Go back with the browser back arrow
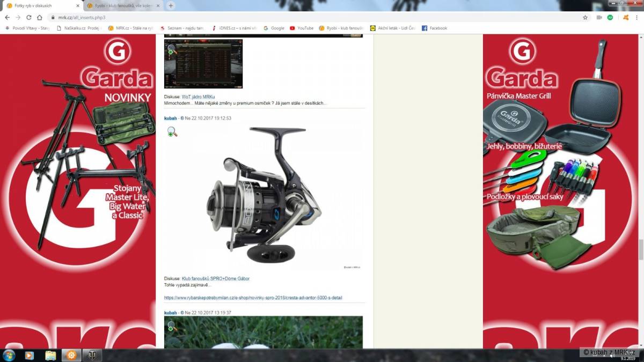 click(8, 17)
